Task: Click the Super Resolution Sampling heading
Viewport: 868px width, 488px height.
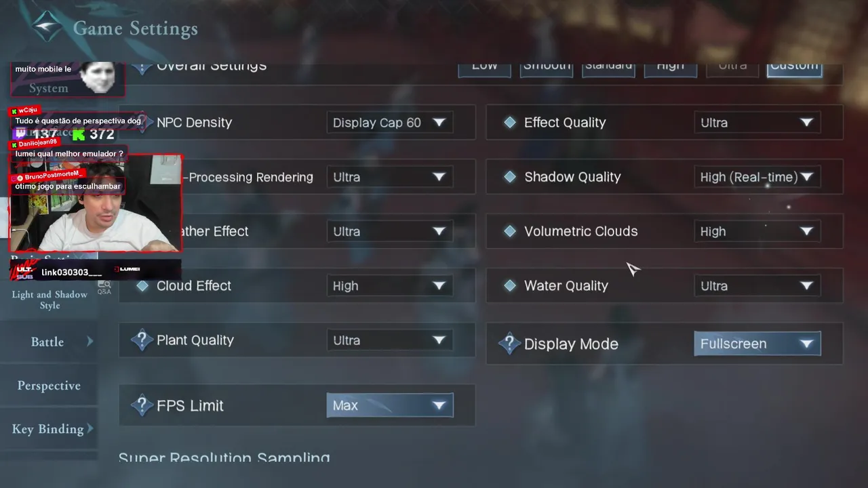Action: [x=224, y=457]
